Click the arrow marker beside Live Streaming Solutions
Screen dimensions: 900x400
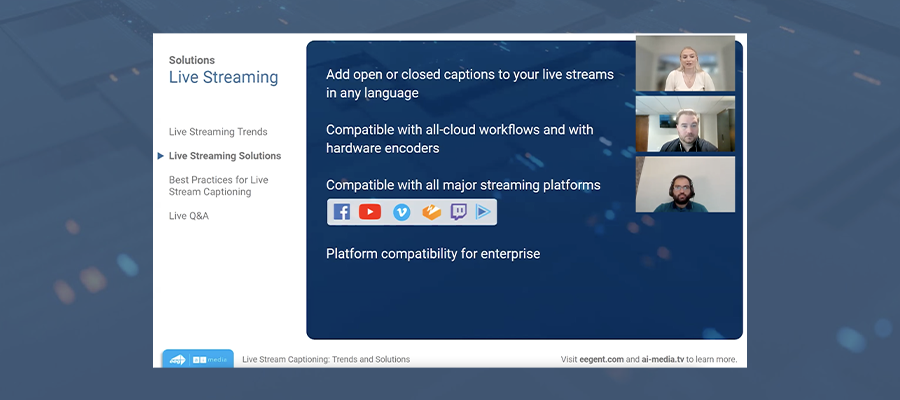(161, 156)
